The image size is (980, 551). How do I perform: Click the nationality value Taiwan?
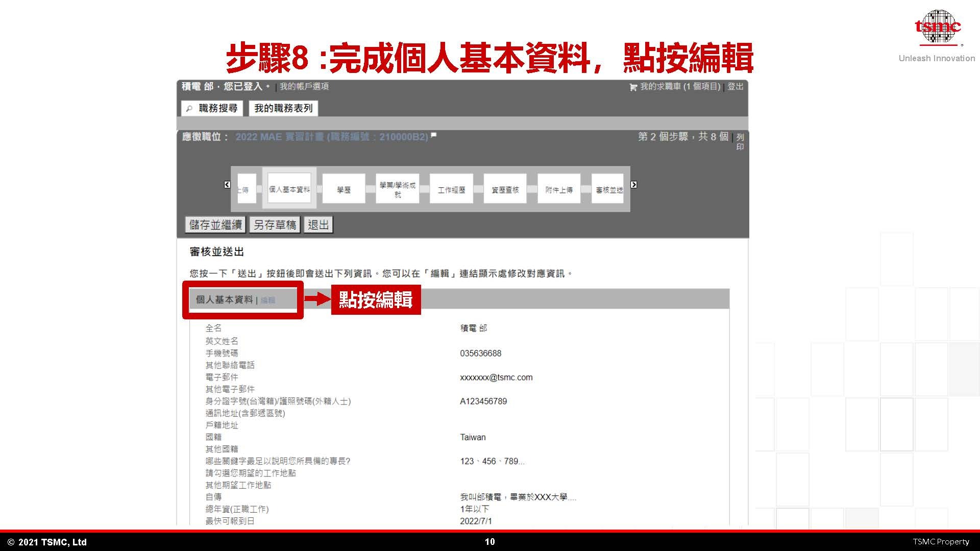[473, 437]
